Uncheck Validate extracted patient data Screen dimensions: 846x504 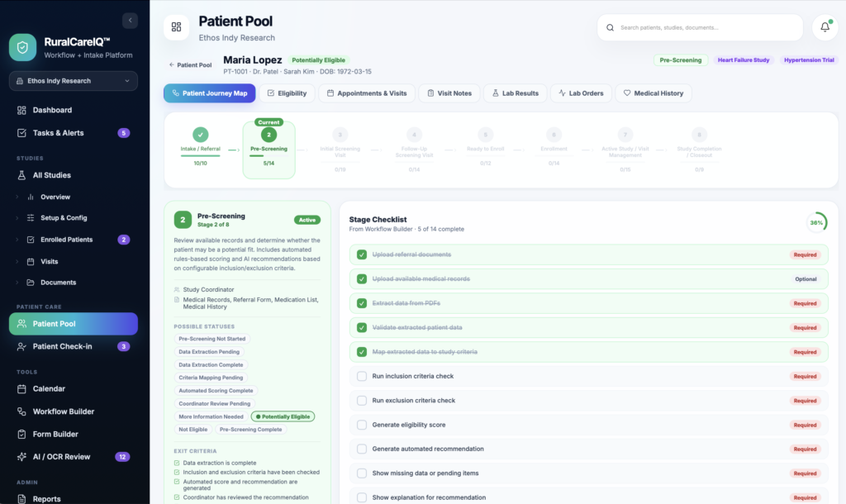(x=362, y=327)
